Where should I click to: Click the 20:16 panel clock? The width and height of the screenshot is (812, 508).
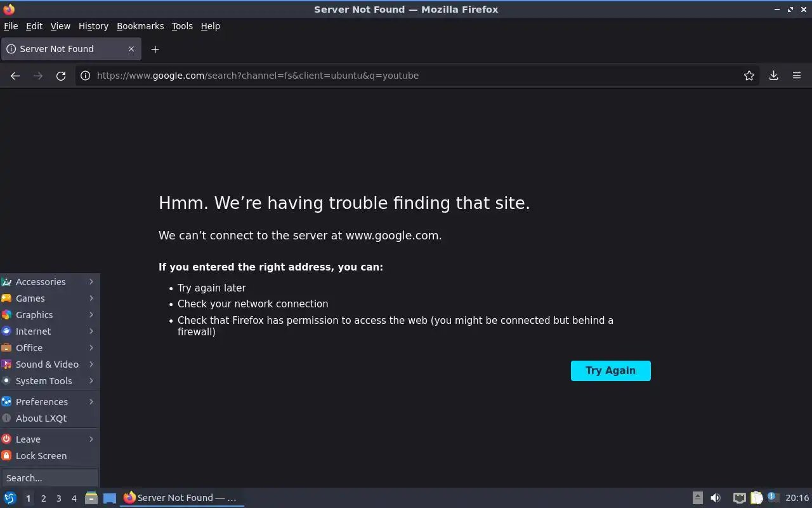click(x=797, y=498)
